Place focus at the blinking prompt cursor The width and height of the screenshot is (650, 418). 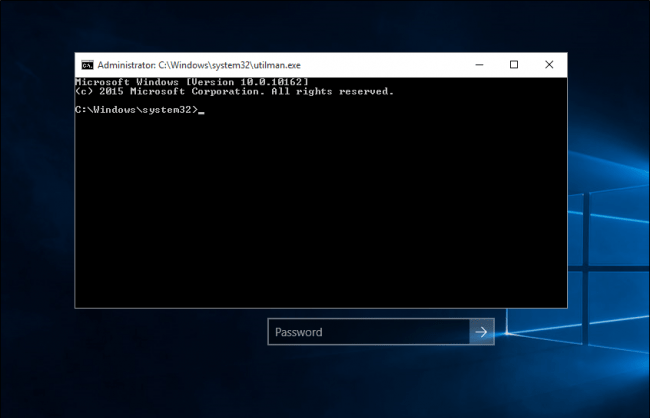pos(201,110)
